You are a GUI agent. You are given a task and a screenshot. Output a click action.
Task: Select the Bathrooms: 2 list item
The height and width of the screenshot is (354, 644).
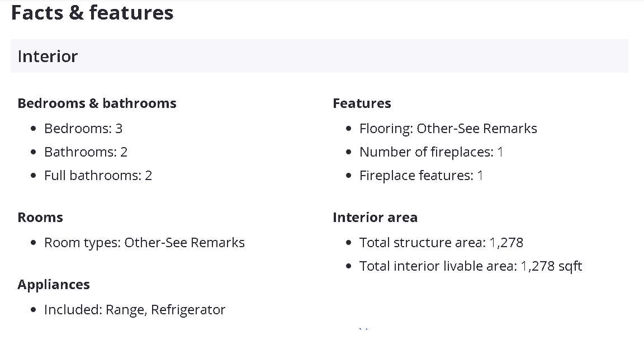(x=86, y=152)
